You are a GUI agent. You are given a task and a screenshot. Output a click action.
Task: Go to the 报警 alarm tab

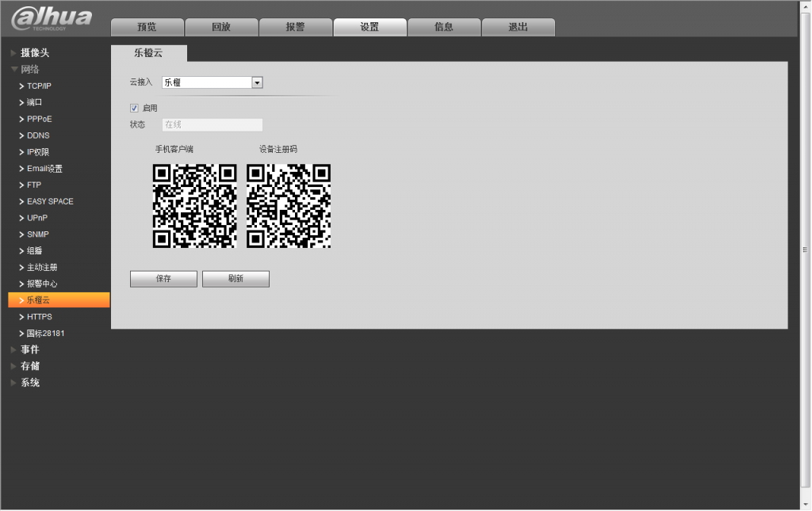click(x=295, y=27)
